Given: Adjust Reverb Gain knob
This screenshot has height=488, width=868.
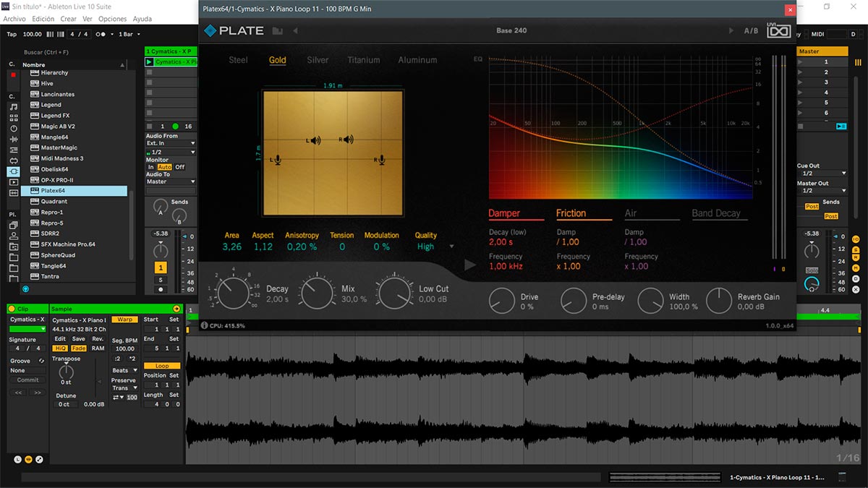Looking at the screenshot, I should tap(719, 301).
